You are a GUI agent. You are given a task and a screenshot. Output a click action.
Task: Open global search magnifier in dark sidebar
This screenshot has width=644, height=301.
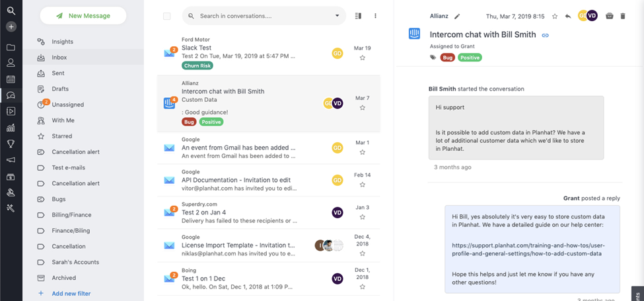(11, 11)
